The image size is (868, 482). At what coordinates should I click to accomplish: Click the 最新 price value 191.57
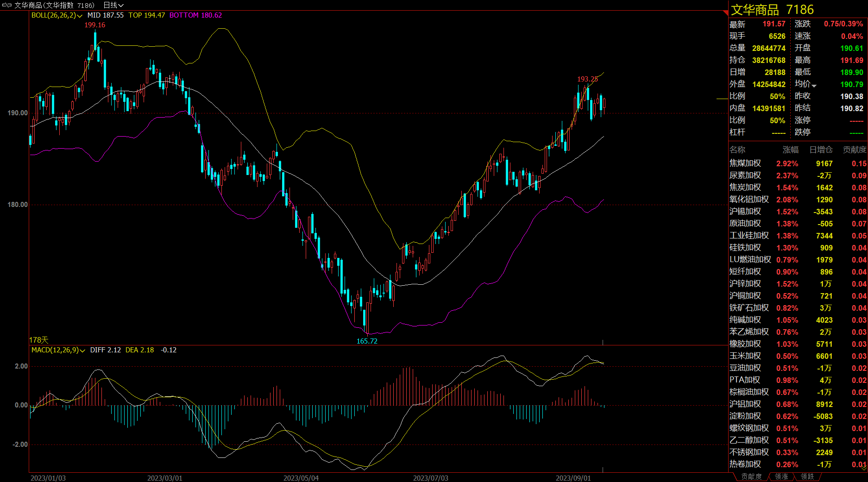pyautogui.click(x=774, y=24)
